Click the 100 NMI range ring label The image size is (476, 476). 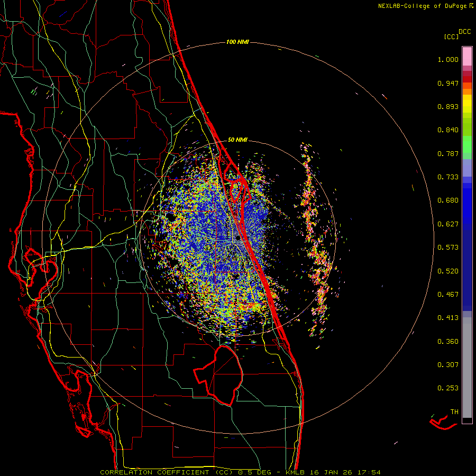coord(237,42)
